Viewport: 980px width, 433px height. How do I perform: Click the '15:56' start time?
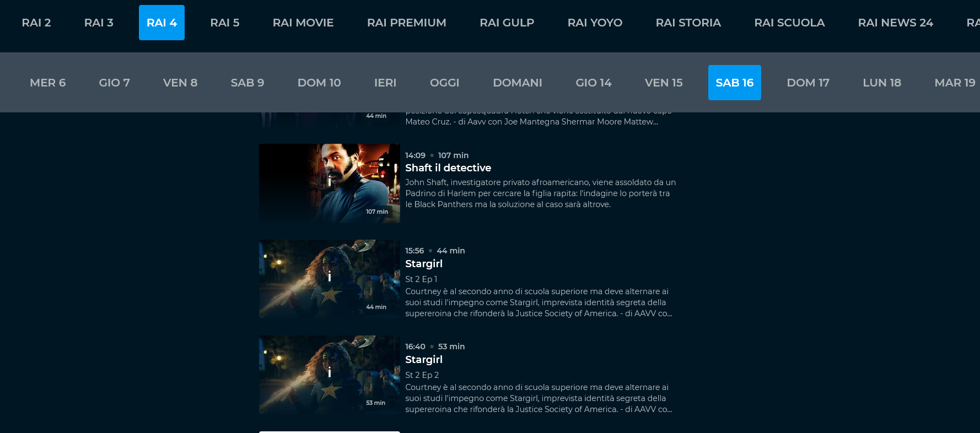click(414, 251)
